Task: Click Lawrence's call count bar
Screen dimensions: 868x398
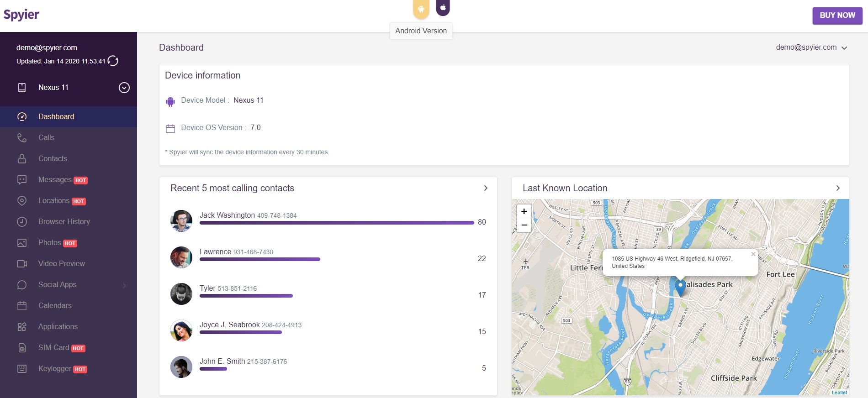Action: point(260,259)
